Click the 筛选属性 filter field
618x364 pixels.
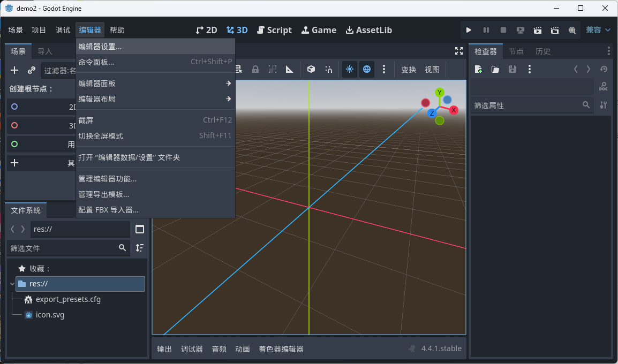tap(532, 105)
